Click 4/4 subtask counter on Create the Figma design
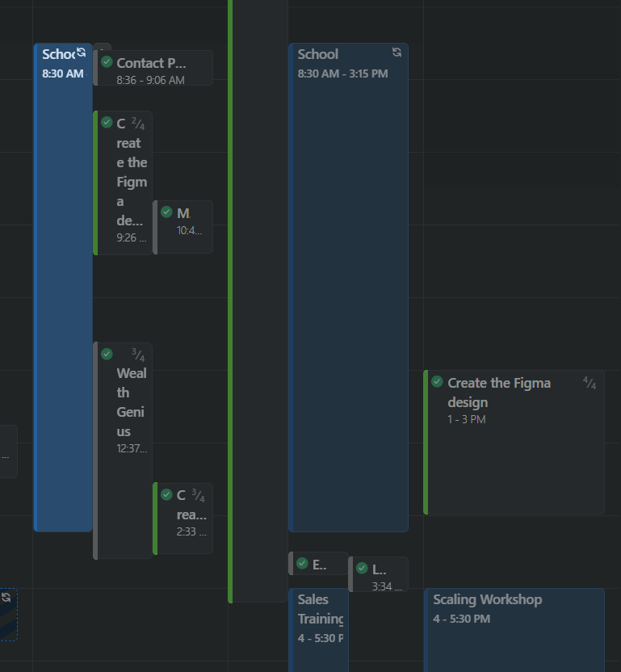621x672 pixels. (x=590, y=383)
